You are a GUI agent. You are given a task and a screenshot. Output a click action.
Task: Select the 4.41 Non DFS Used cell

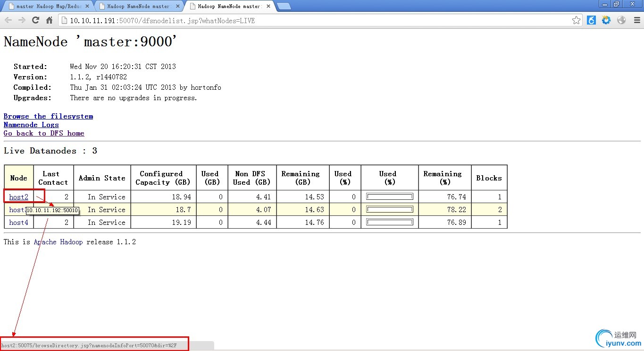pyautogui.click(x=252, y=197)
